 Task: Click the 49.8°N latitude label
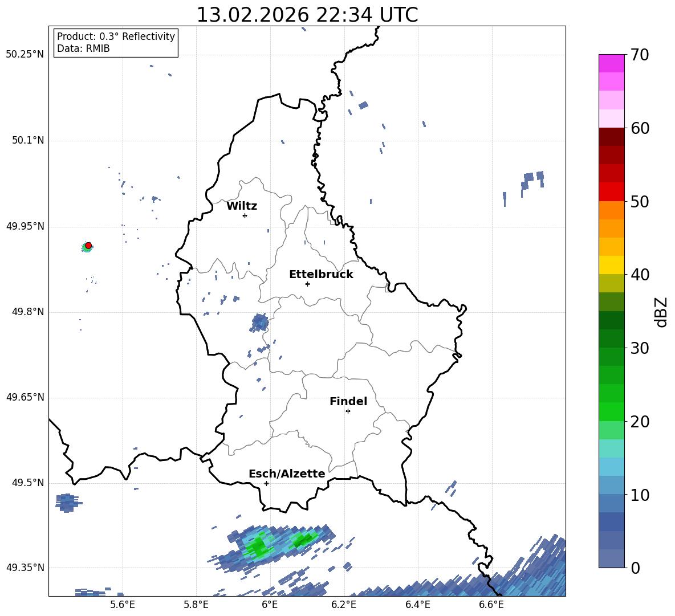(28, 312)
